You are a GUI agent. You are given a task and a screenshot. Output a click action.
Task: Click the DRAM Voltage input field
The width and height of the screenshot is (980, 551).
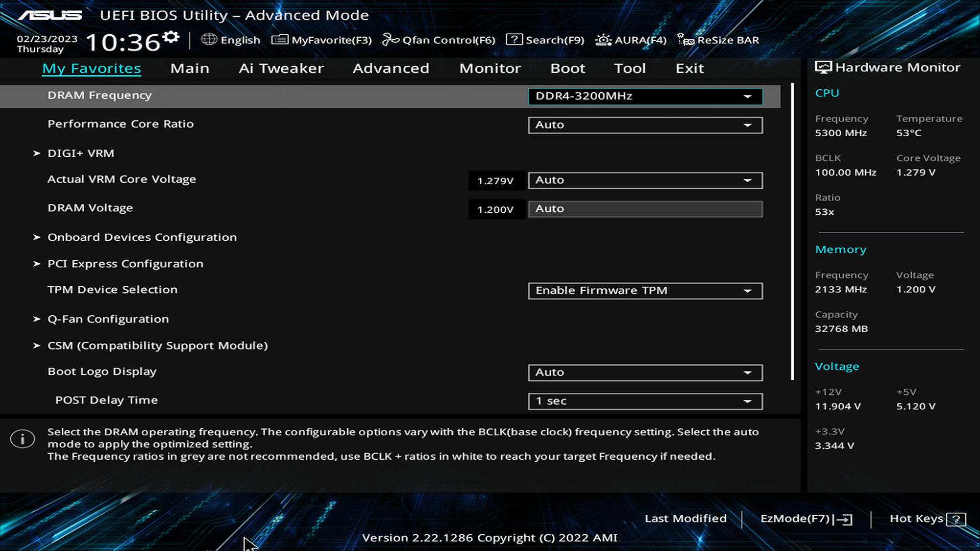click(x=645, y=209)
